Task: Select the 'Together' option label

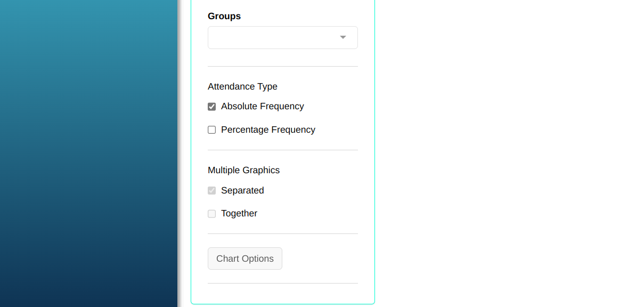Action: pyautogui.click(x=239, y=214)
